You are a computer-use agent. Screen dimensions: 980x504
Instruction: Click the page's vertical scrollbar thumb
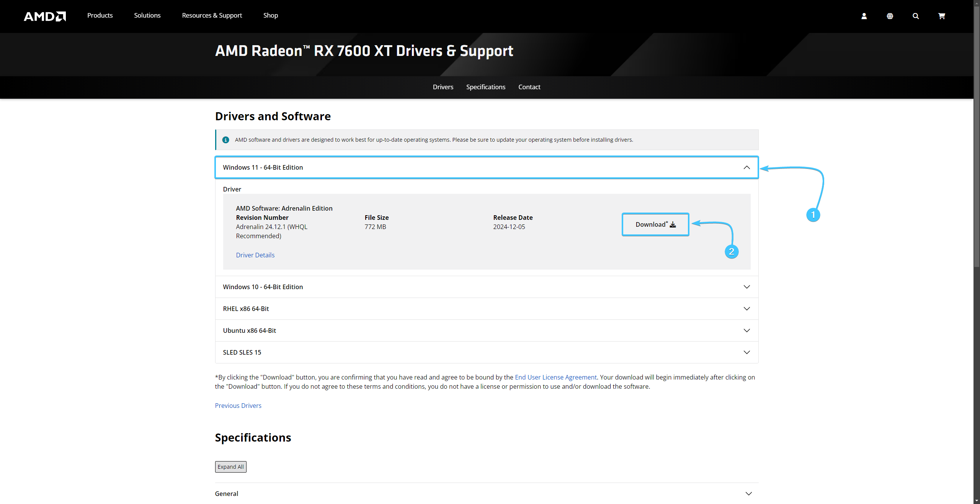pyautogui.click(x=977, y=136)
